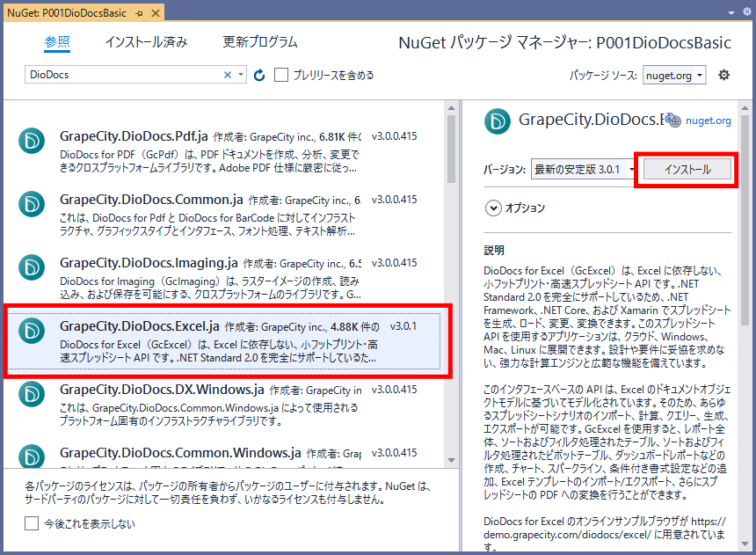Select the GrapeCity.DioDocs.Imaging.ja package title
The width and height of the screenshot is (756, 555).
tap(149, 263)
